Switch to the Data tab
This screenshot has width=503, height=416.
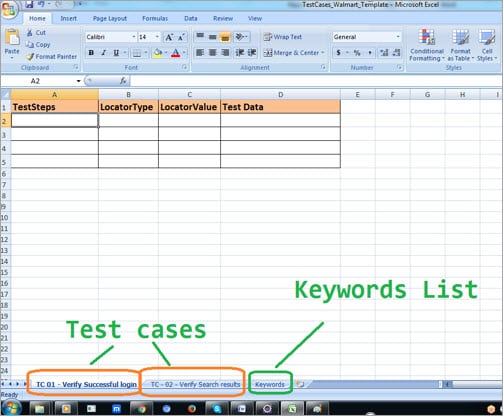tap(191, 19)
